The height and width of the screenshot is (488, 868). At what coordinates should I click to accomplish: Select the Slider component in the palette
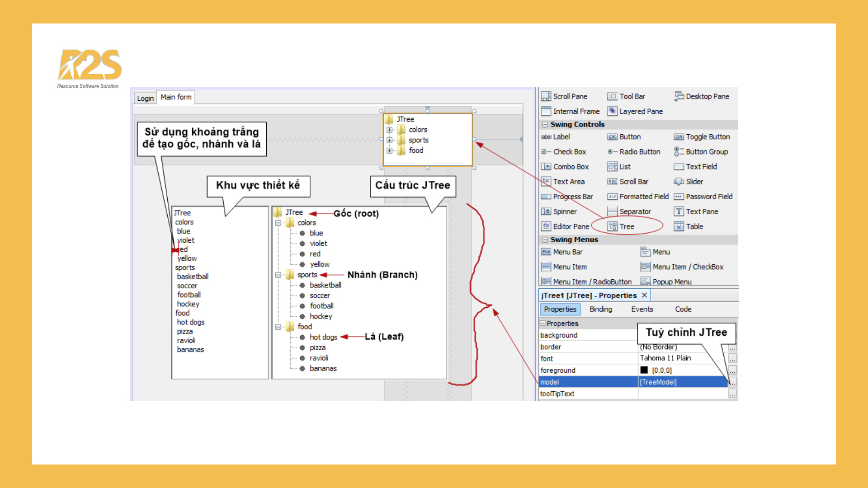[694, 182]
